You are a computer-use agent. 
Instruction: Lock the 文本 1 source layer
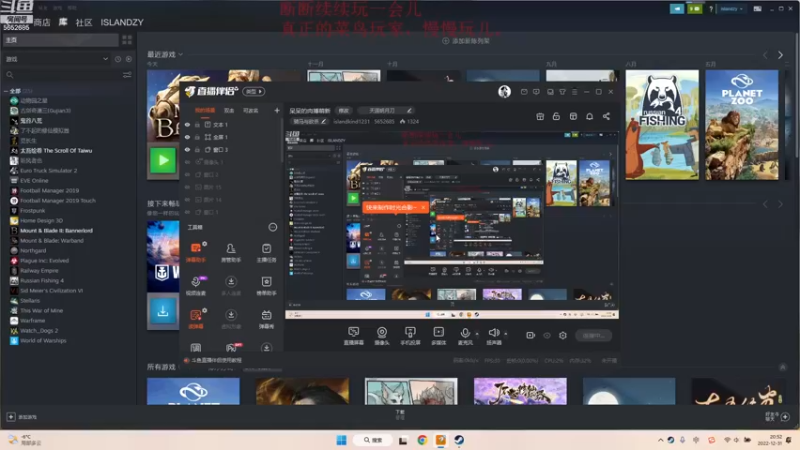coord(197,124)
